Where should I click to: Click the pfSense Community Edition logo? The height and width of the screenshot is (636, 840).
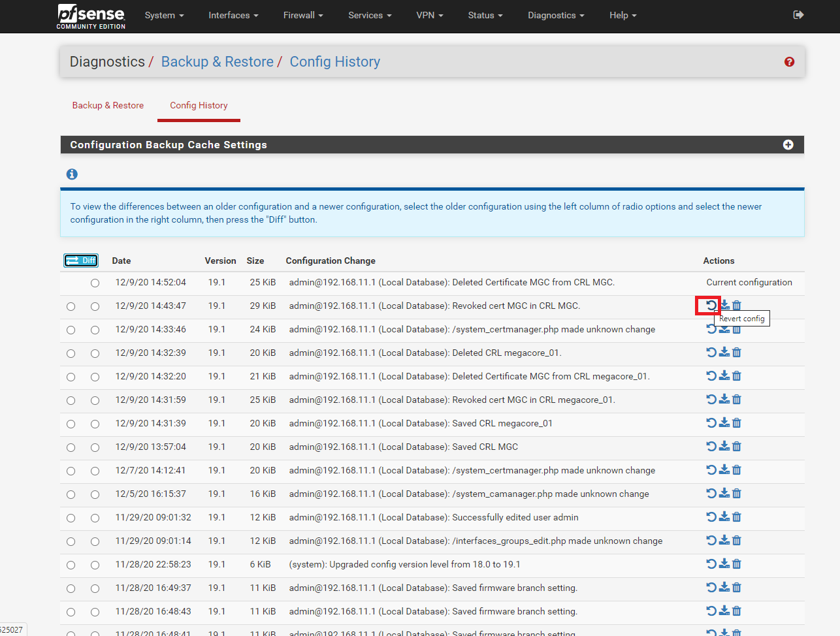point(91,16)
